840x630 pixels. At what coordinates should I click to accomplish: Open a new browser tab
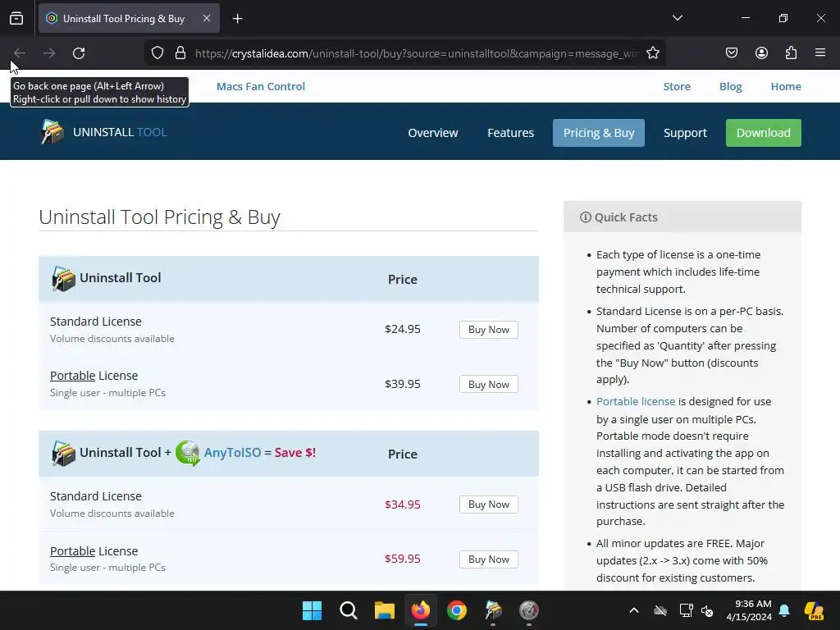click(x=238, y=19)
